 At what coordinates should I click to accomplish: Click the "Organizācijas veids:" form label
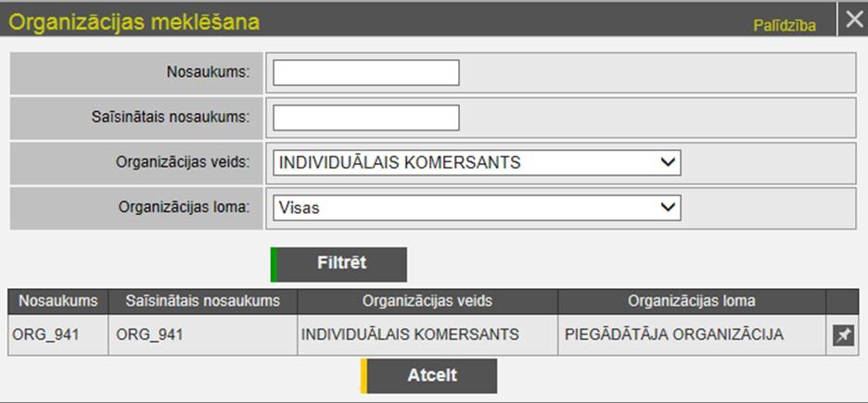pyautogui.click(x=184, y=162)
